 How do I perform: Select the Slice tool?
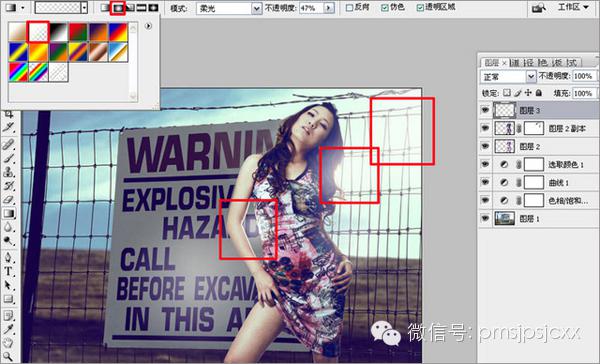(x=8, y=127)
